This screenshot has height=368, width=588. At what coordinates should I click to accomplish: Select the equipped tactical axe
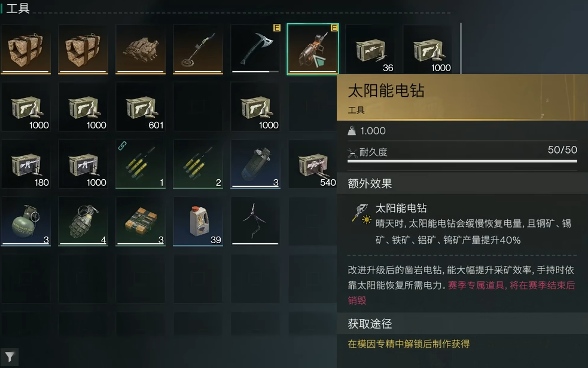pyautogui.click(x=255, y=49)
